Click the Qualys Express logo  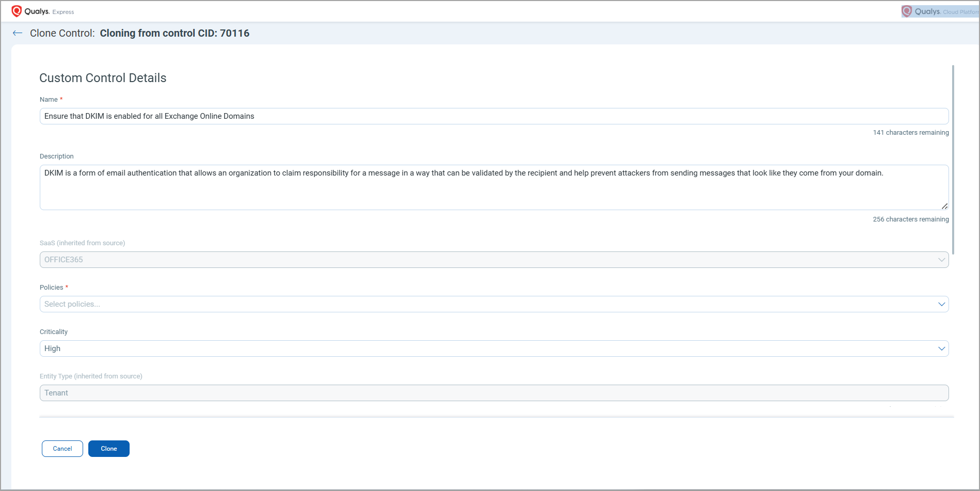click(x=43, y=11)
